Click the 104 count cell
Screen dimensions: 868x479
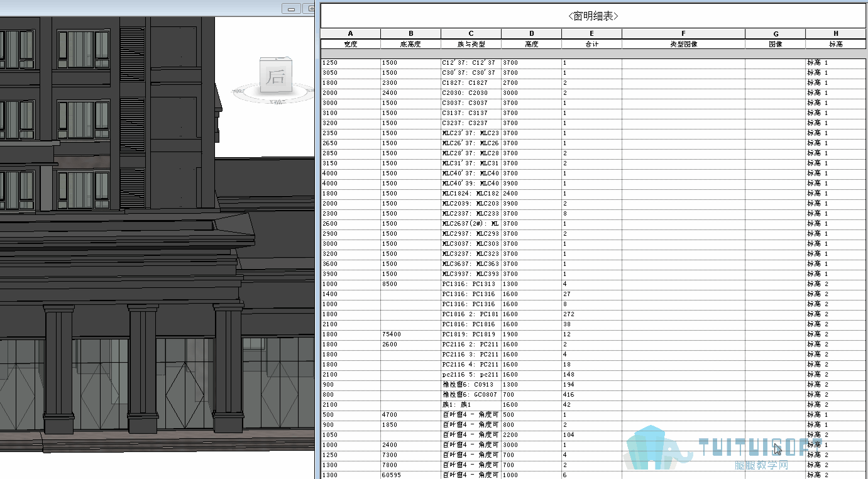pyautogui.click(x=591, y=435)
